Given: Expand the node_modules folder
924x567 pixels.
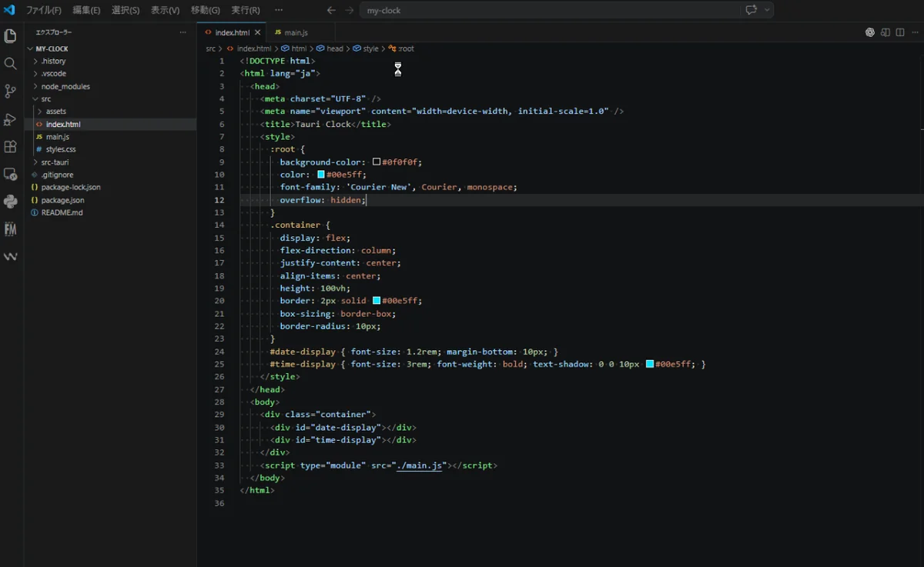Looking at the screenshot, I should tap(65, 86).
